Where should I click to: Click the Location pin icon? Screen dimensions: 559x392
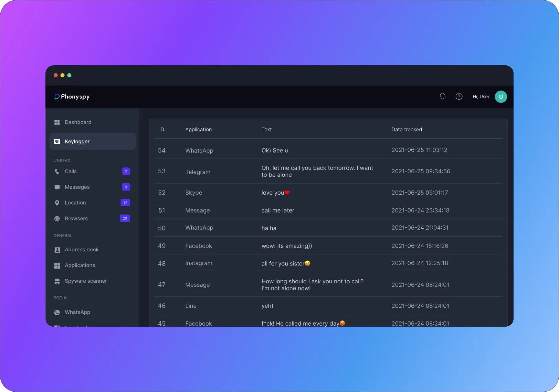click(57, 203)
